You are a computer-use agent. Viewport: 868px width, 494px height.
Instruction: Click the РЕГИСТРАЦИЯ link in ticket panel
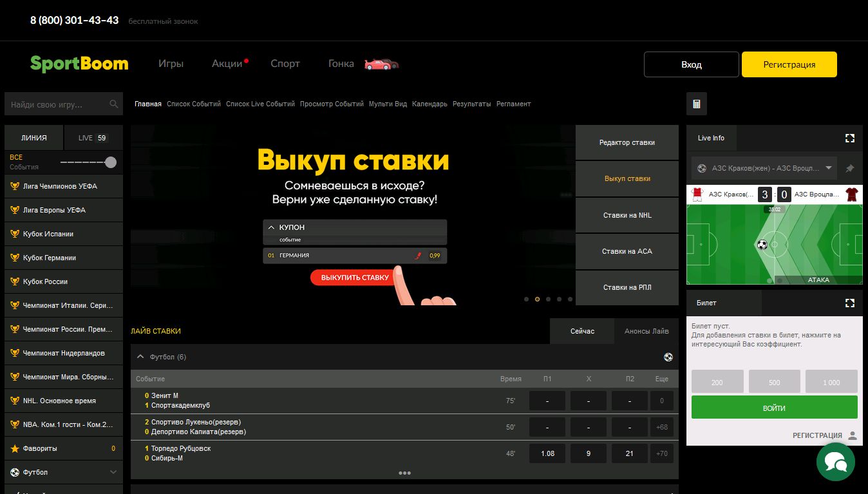point(817,435)
